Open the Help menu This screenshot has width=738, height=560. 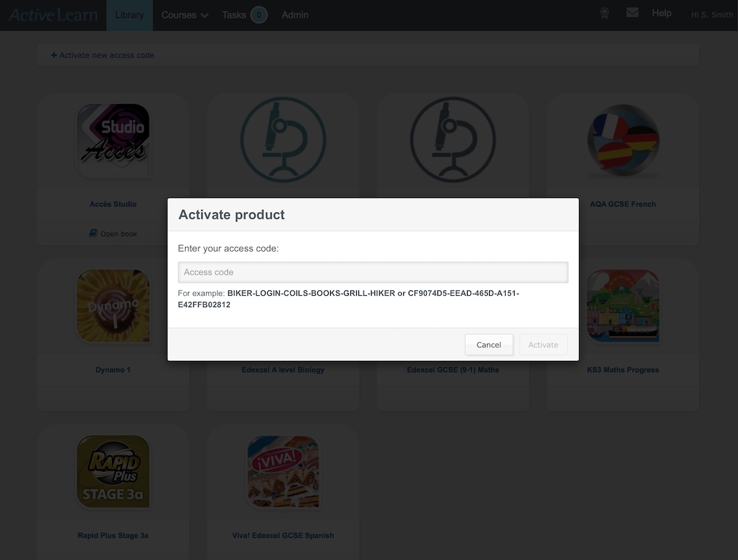(x=662, y=13)
